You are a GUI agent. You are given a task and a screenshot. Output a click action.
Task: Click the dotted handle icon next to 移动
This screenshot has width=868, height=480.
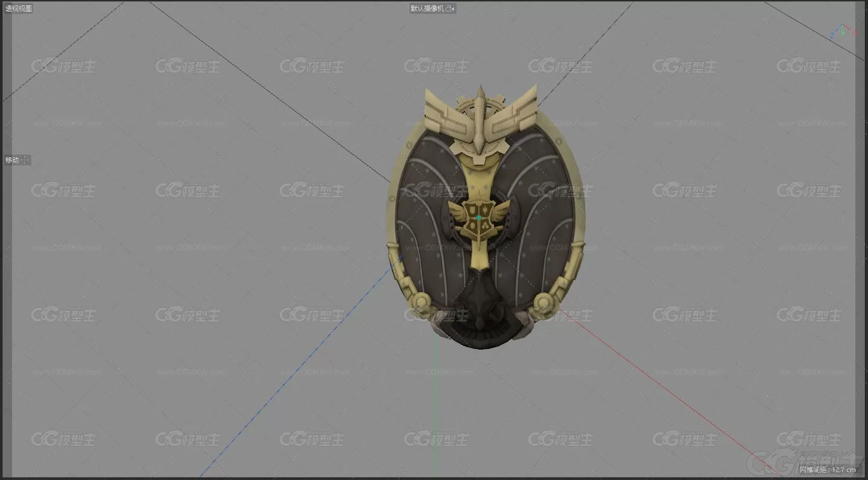tap(25, 160)
